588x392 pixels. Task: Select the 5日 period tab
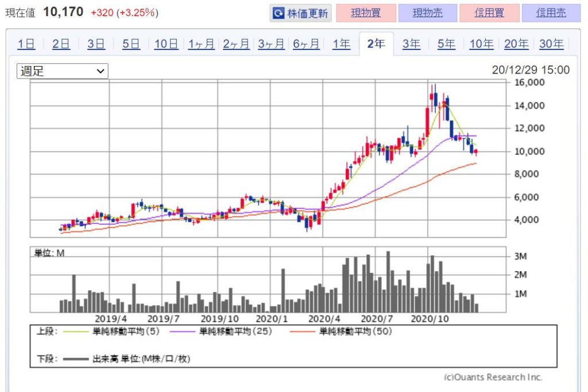[x=130, y=44]
